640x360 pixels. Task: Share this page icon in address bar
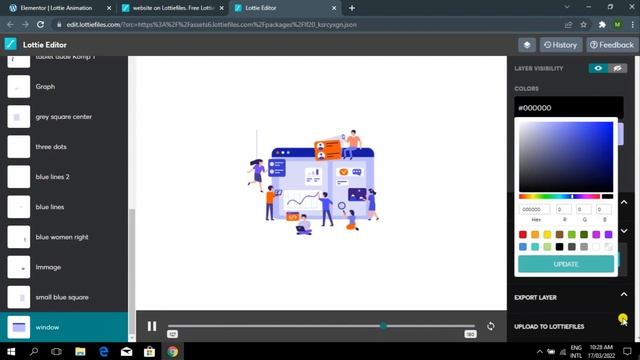pyautogui.click(x=568, y=24)
